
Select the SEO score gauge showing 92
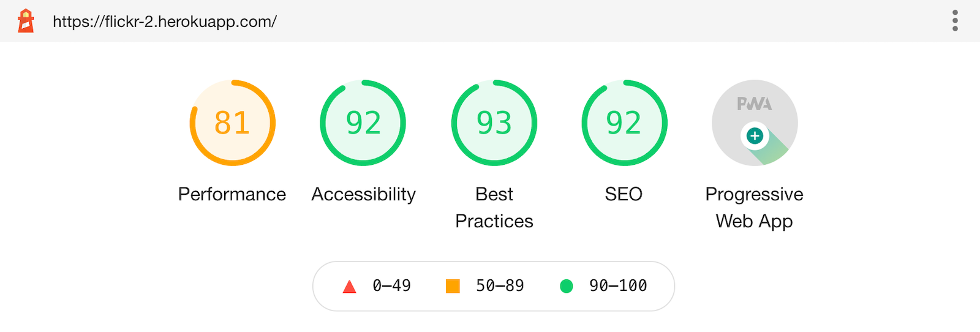[624, 123]
